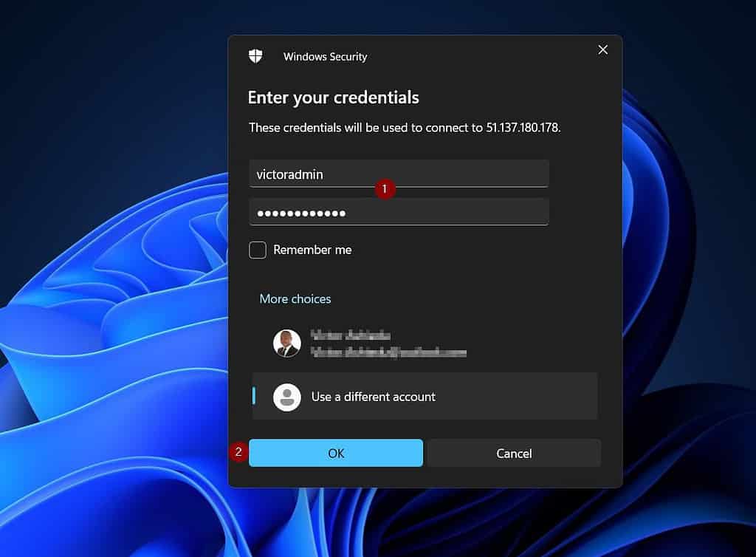Click the Windows Security shield icon

coord(255,56)
